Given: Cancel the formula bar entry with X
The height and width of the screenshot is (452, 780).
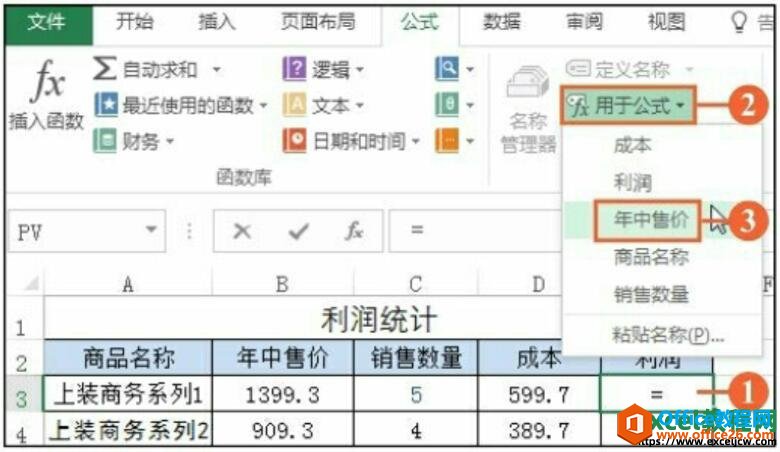Looking at the screenshot, I should (242, 231).
